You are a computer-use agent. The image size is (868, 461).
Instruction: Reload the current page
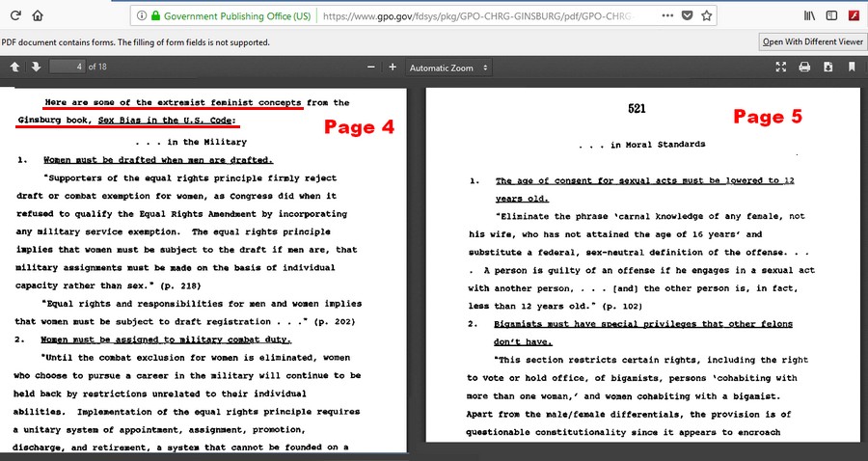[12, 16]
